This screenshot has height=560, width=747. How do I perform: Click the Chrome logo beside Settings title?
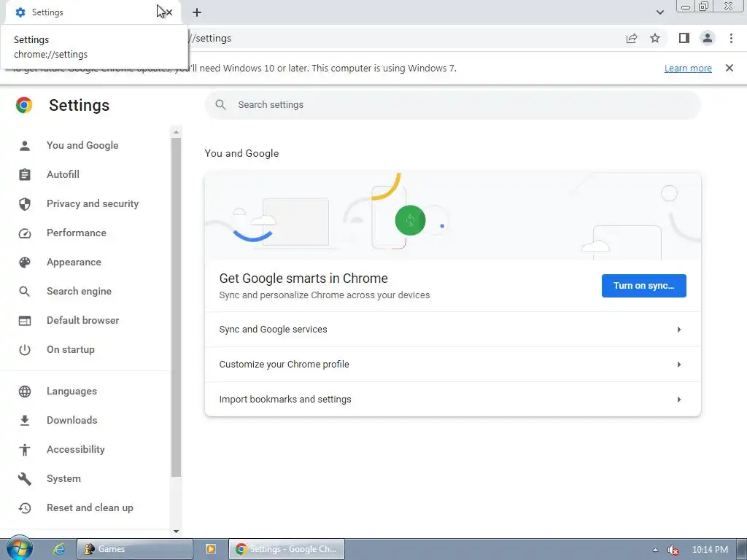(x=24, y=105)
